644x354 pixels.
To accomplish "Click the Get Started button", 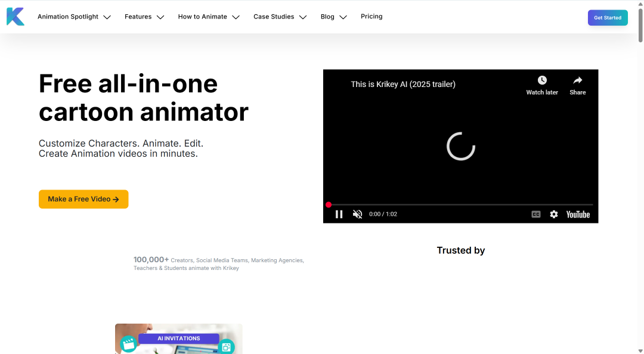I will tap(608, 18).
